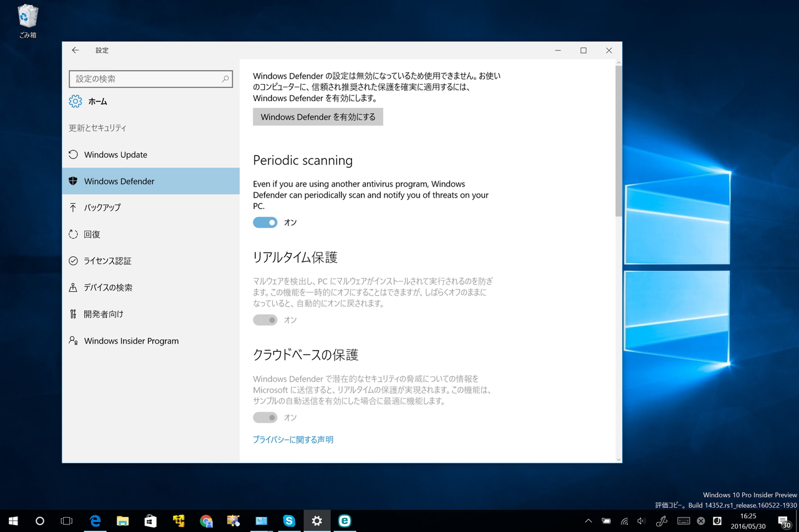Click the settings page scrollbar thumb
The image size is (799, 532).
click(x=619, y=140)
